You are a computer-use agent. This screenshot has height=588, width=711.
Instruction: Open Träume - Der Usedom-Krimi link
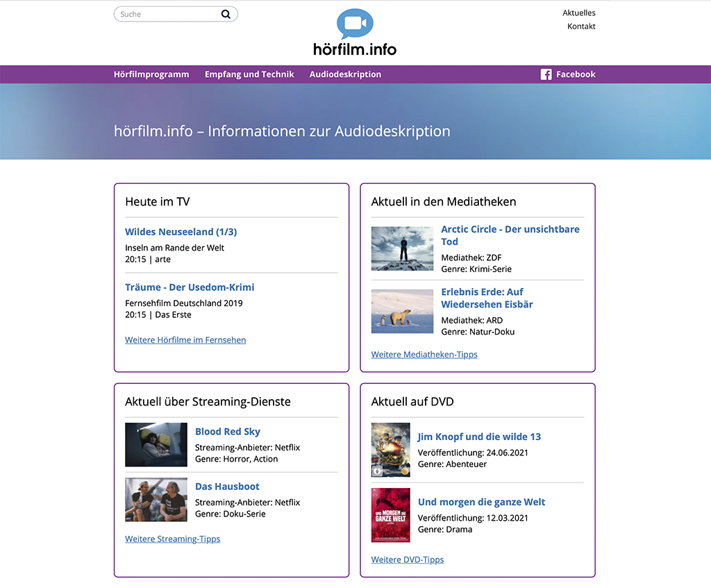(190, 287)
